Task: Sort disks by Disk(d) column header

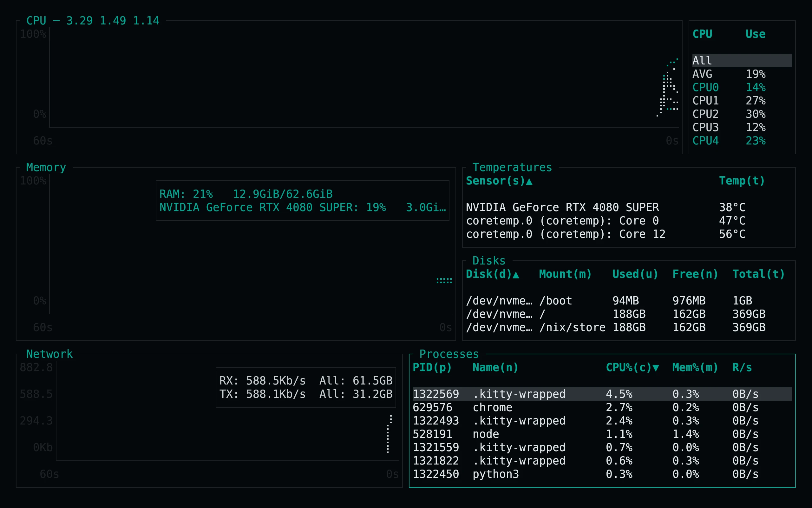Action: click(493, 274)
